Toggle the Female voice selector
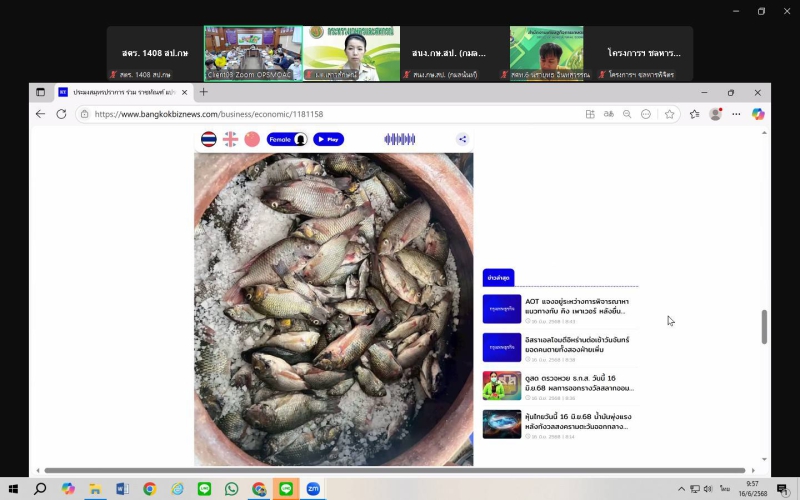The image size is (800, 500). tap(287, 139)
